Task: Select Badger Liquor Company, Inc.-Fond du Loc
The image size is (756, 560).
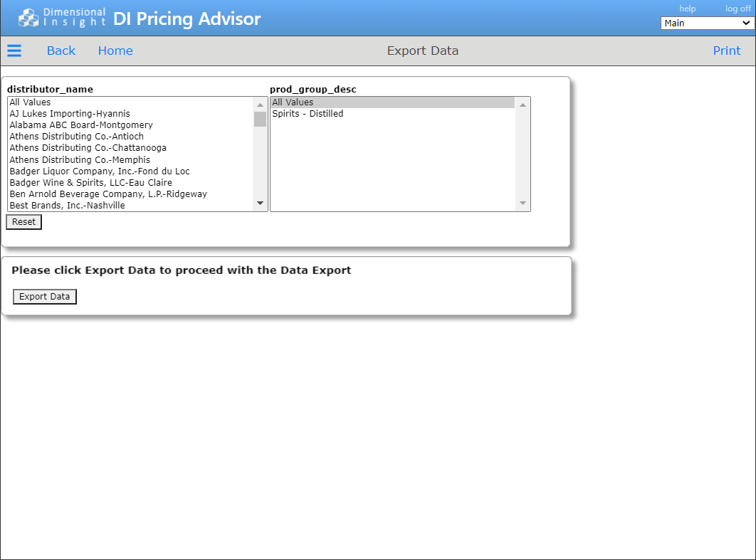Action: (x=131, y=171)
